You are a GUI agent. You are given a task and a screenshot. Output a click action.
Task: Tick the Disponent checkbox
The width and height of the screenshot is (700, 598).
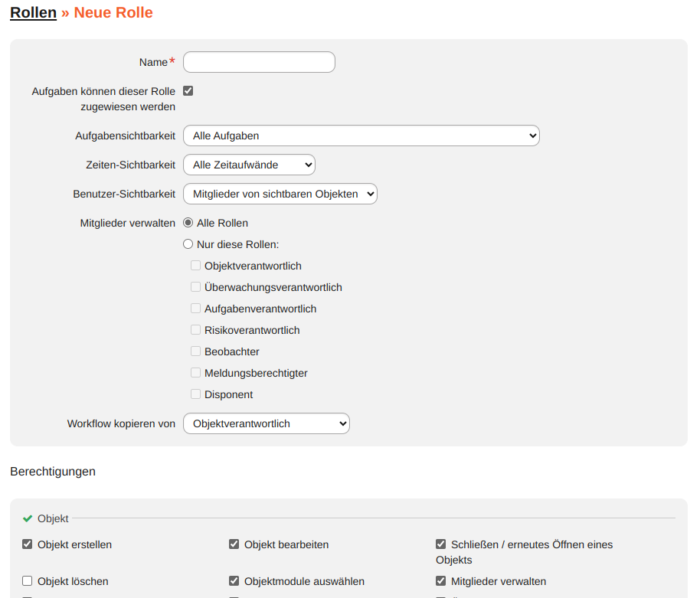pos(196,394)
